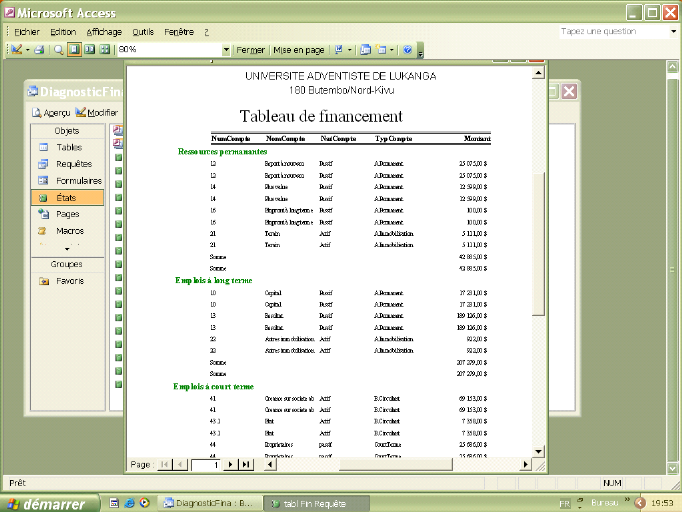The height and width of the screenshot is (512, 682).
Task: Open the Access help icon
Action: click(407, 49)
